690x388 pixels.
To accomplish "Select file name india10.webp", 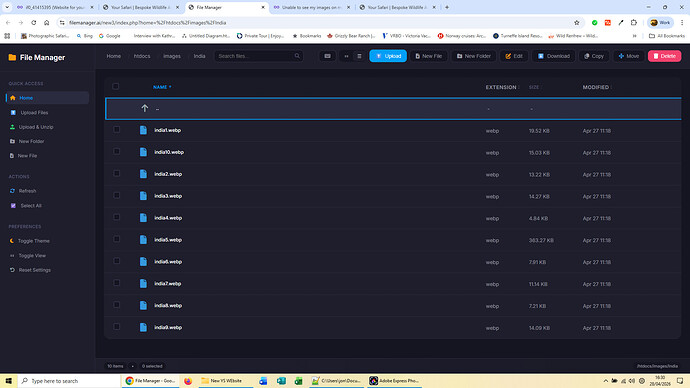I will click(169, 152).
